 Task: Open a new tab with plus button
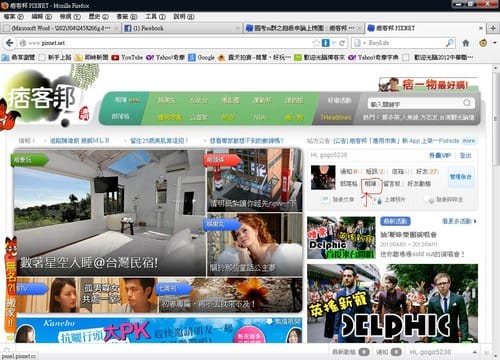coord(493,28)
